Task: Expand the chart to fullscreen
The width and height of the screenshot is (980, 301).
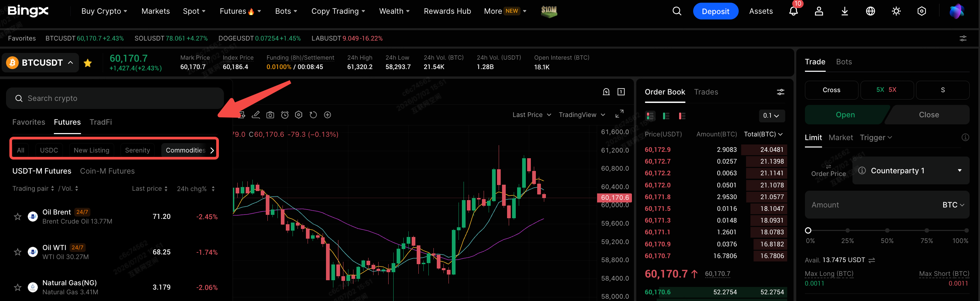Action: coord(619,114)
